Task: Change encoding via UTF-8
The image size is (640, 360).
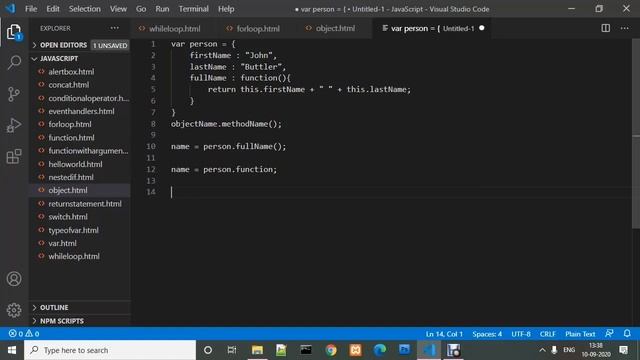Action: pos(521,334)
